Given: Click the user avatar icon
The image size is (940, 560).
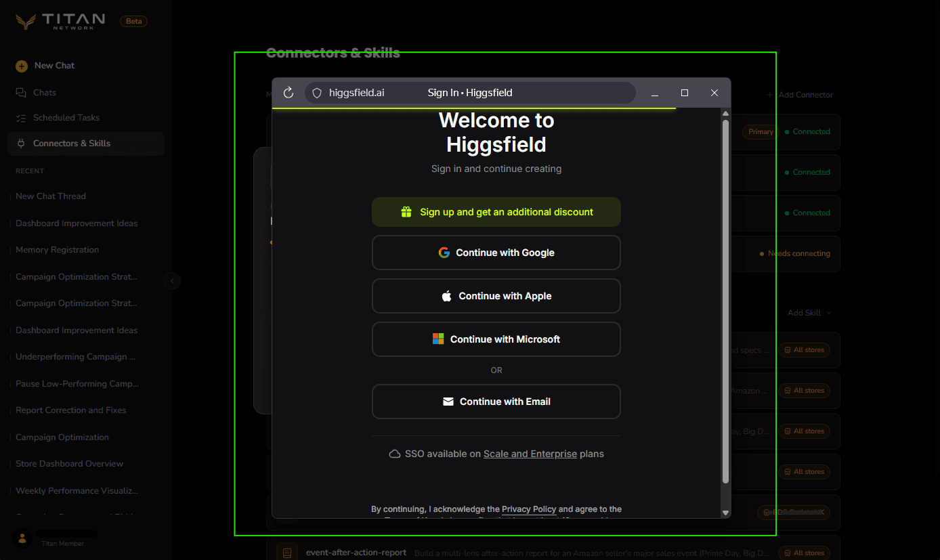Looking at the screenshot, I should tap(22, 538).
